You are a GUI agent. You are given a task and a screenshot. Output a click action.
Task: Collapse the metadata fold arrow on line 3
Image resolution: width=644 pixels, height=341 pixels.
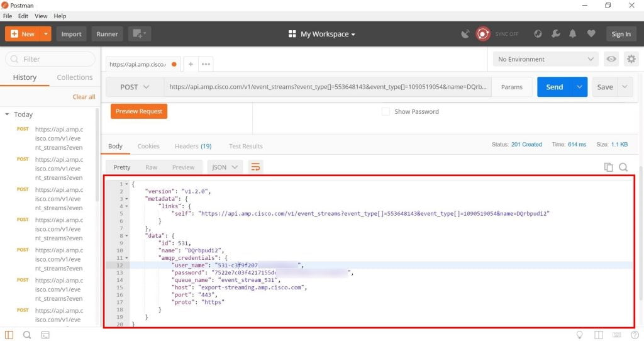tap(126, 199)
